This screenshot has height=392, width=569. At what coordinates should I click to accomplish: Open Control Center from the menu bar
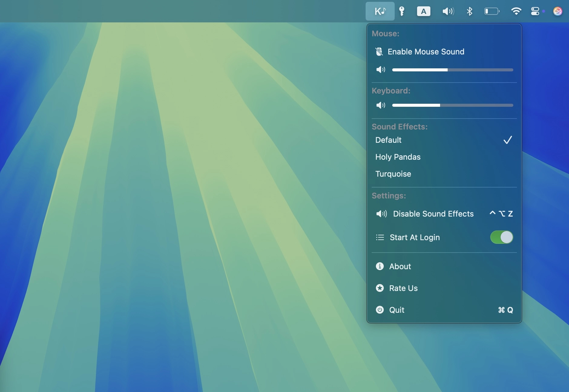(x=535, y=11)
